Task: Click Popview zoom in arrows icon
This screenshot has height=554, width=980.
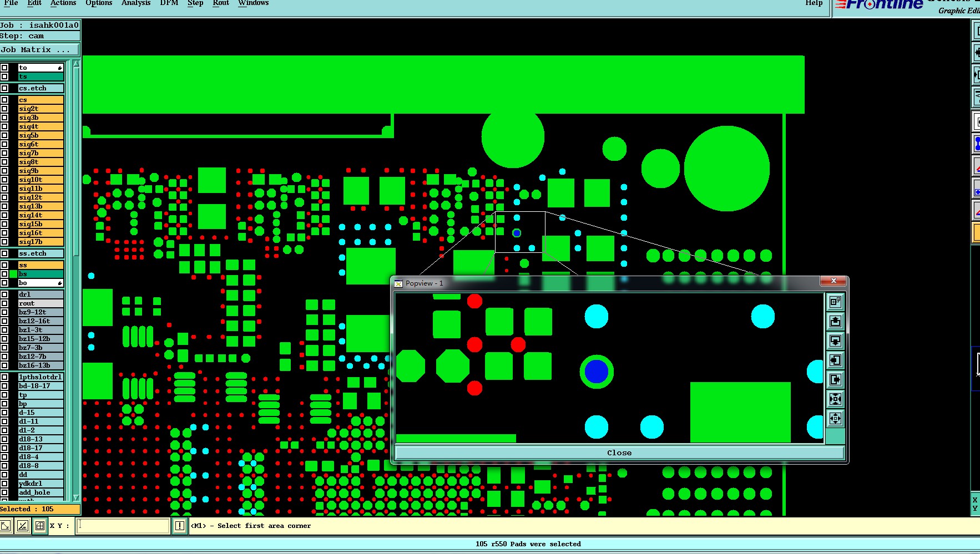Action: [835, 399]
